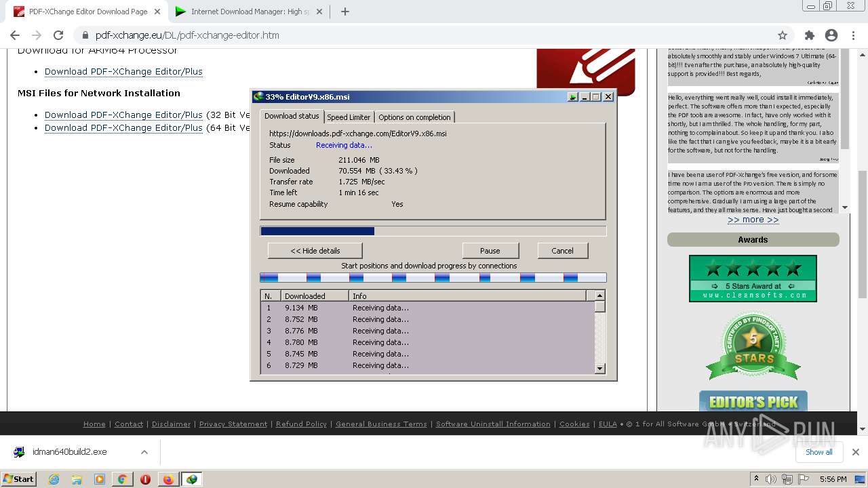Viewport: 868px width, 488px height.
Task: Open the Cookies footer link
Action: pyautogui.click(x=574, y=424)
